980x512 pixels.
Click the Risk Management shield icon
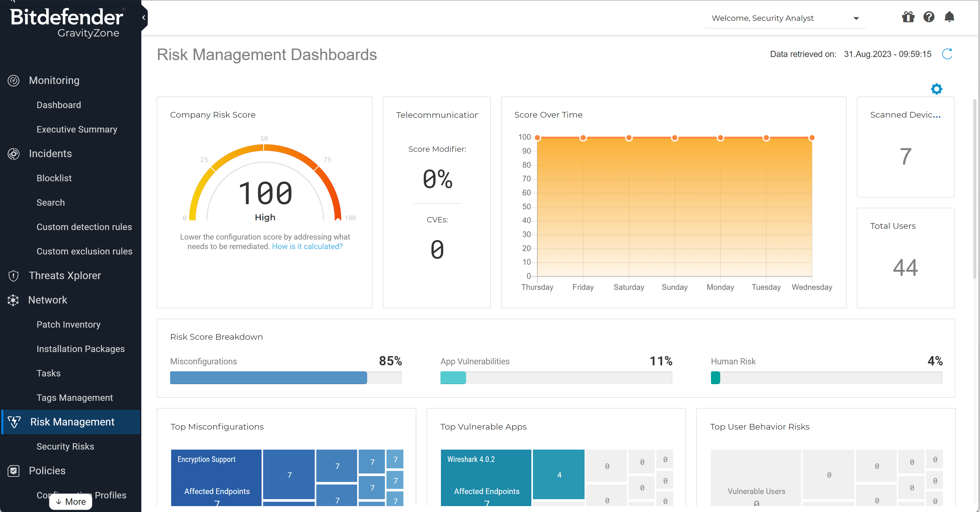pyautogui.click(x=14, y=422)
